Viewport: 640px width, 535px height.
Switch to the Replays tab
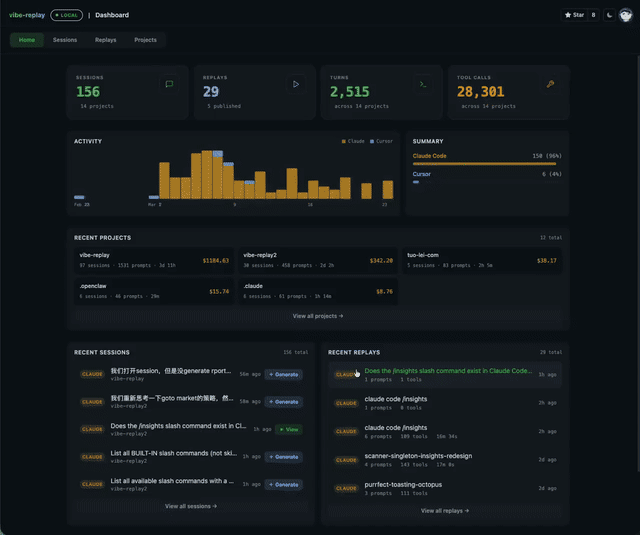105,40
